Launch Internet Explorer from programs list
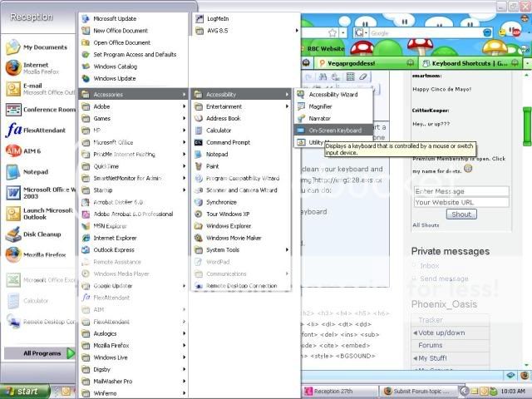The height and width of the screenshot is (399, 532). tap(133, 238)
